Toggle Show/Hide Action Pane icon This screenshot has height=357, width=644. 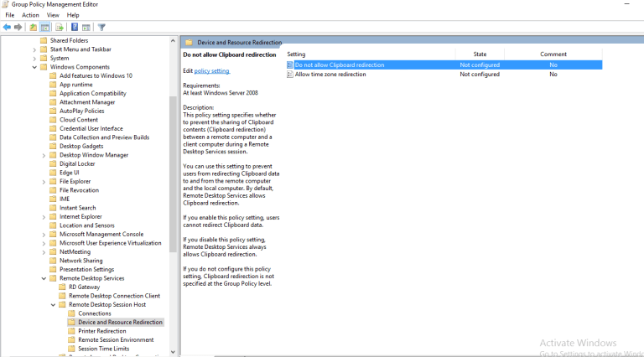[x=86, y=28]
